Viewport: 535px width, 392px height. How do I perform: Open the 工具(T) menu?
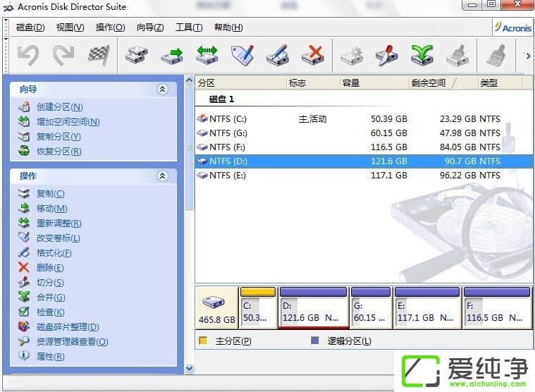(189, 27)
